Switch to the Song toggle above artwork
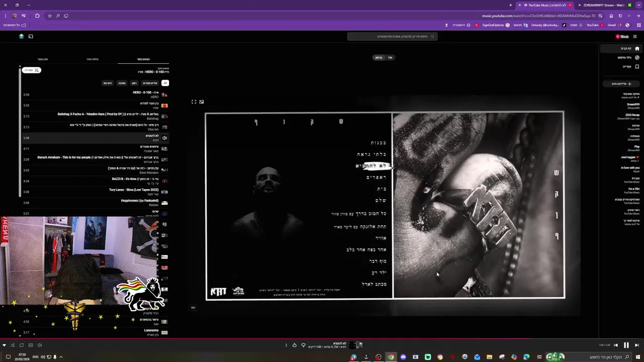This screenshot has width=644, height=362. (390, 57)
